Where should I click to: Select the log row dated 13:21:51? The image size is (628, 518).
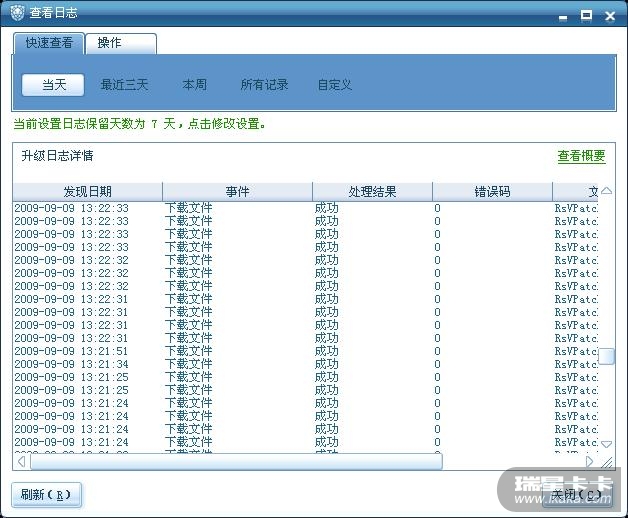click(x=305, y=351)
